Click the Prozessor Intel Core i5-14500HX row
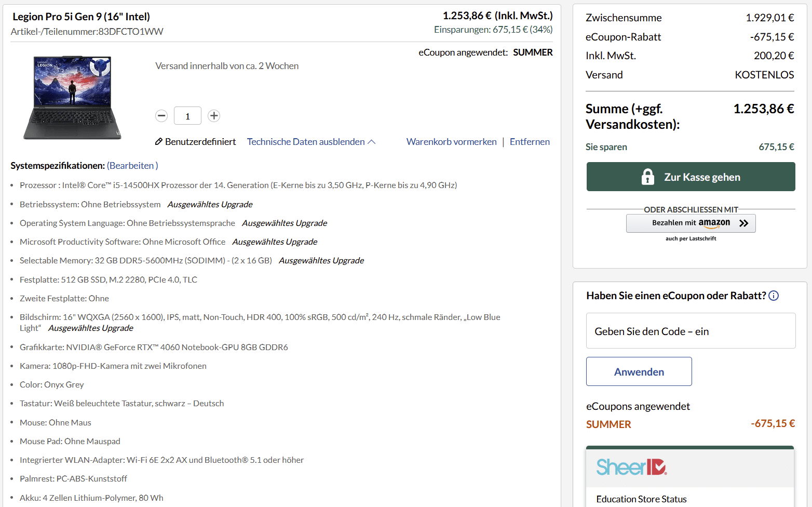This screenshot has width=812, height=507. [x=238, y=185]
